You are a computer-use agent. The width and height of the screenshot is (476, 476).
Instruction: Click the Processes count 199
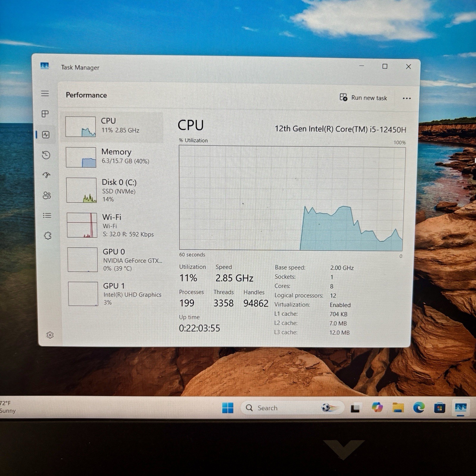(x=187, y=303)
